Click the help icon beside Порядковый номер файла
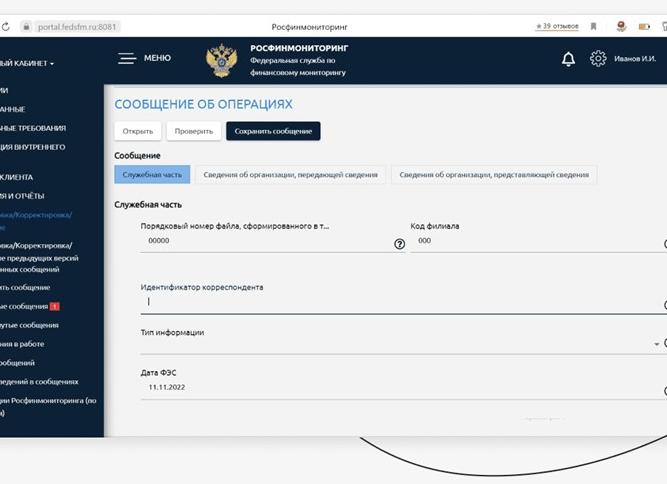The width and height of the screenshot is (667, 484). 399,244
